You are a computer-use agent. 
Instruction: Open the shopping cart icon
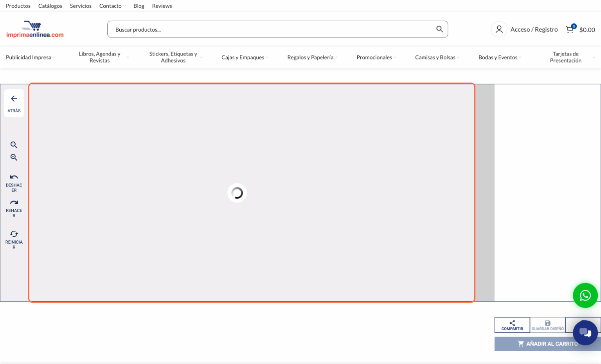click(x=570, y=29)
